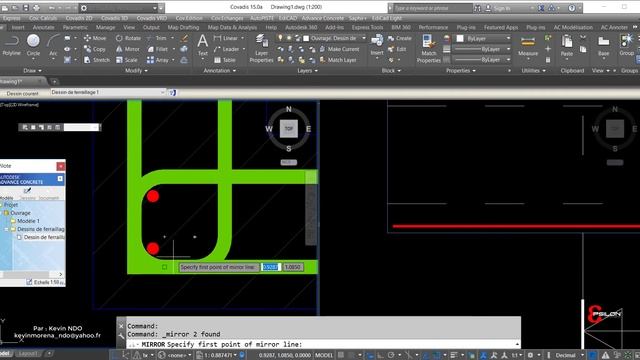Viewport: 640px width, 360px height.
Task: Expand the Properties panel dropdown
Action: (460, 71)
